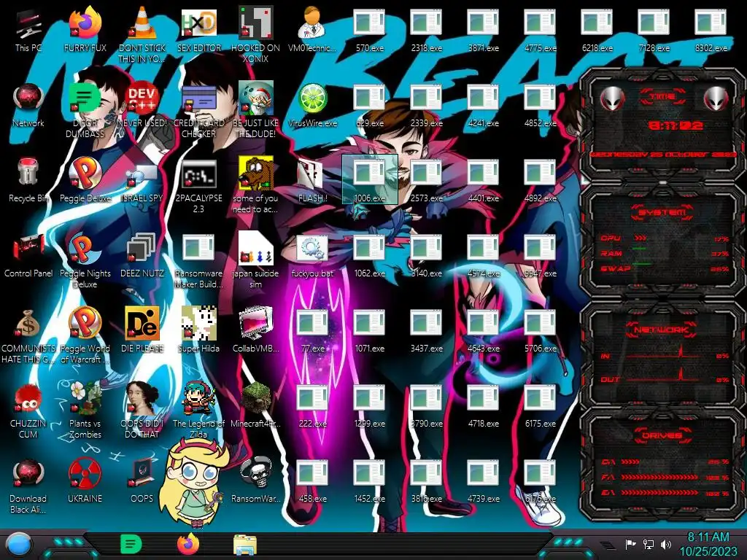Screen dimensions: 747x560
Task: Open the This PC desktop icon
Action: [x=28, y=30]
